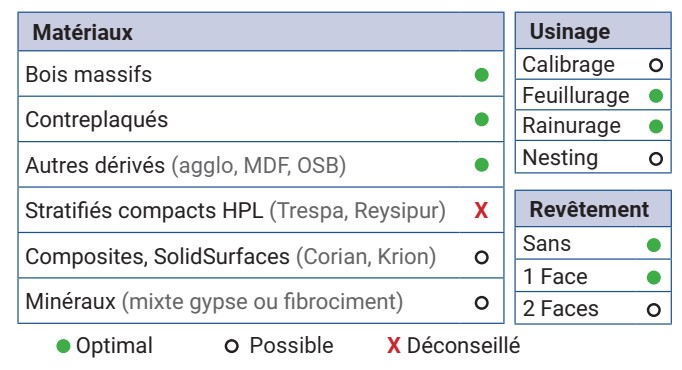Viewport: 682px width, 370px height.
Task: Click the green dot beside Bois massifs
Action: click(x=481, y=75)
